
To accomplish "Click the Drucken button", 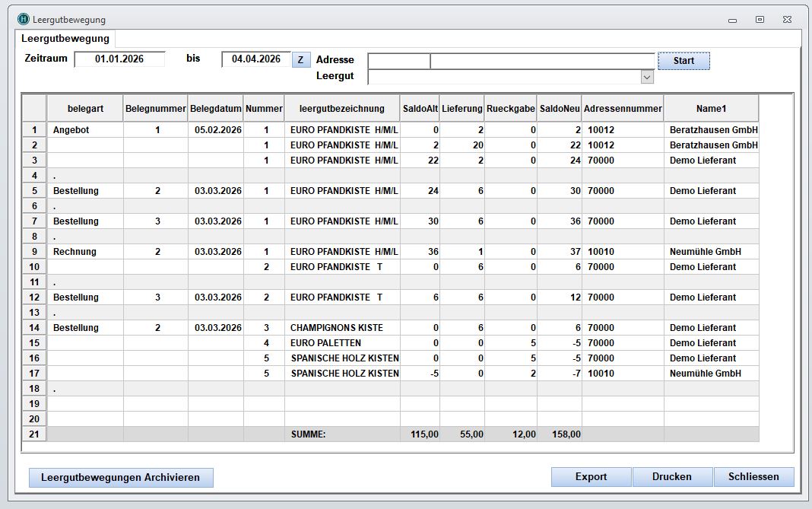I will [x=672, y=477].
